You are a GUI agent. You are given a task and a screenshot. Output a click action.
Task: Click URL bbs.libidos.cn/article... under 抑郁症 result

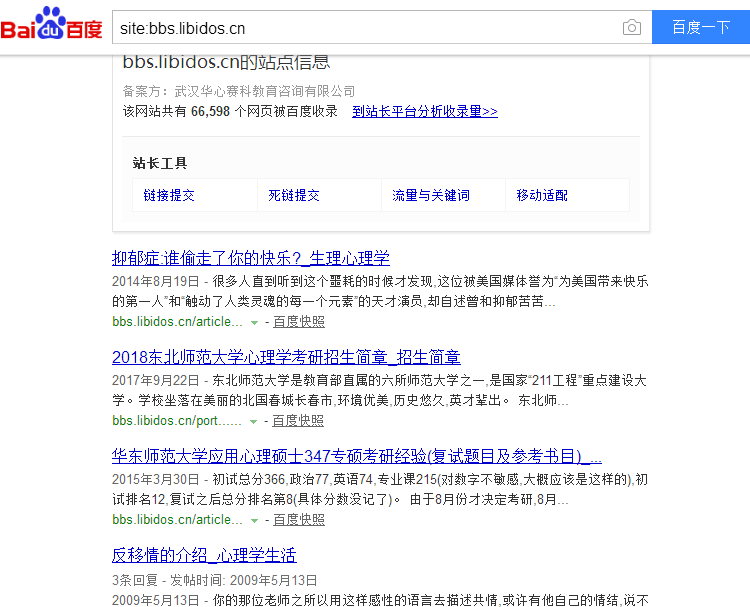177,322
